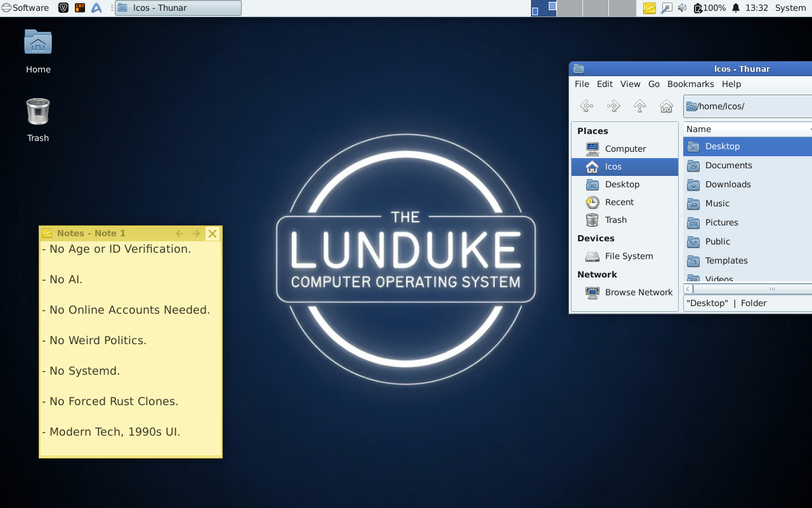This screenshot has width=812, height=508.
Task: Click Thunar's Home toolbar button
Action: coord(666,106)
